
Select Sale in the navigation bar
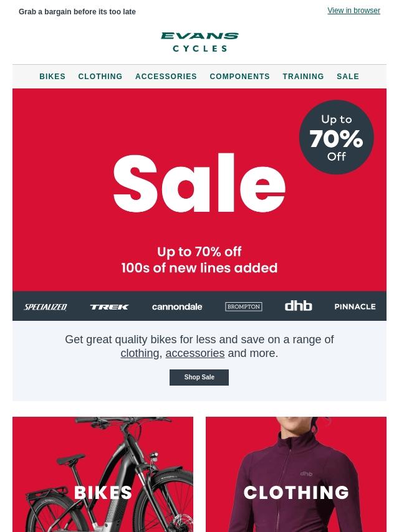(x=348, y=77)
